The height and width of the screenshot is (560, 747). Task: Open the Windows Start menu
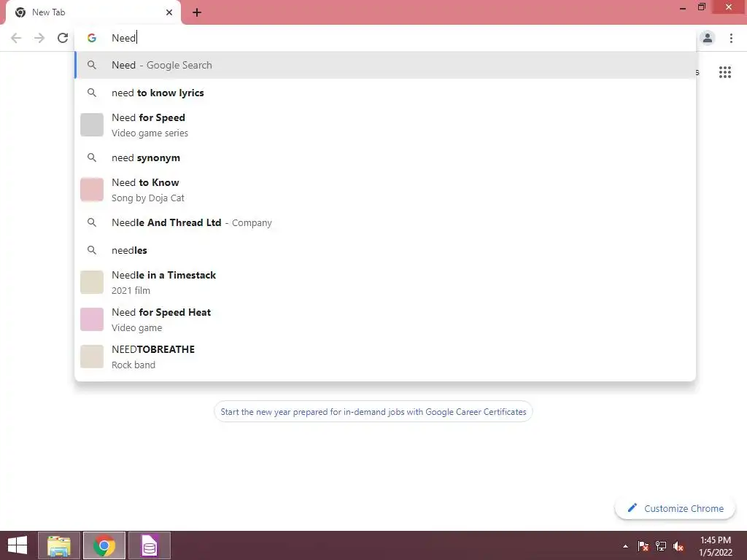click(18, 545)
